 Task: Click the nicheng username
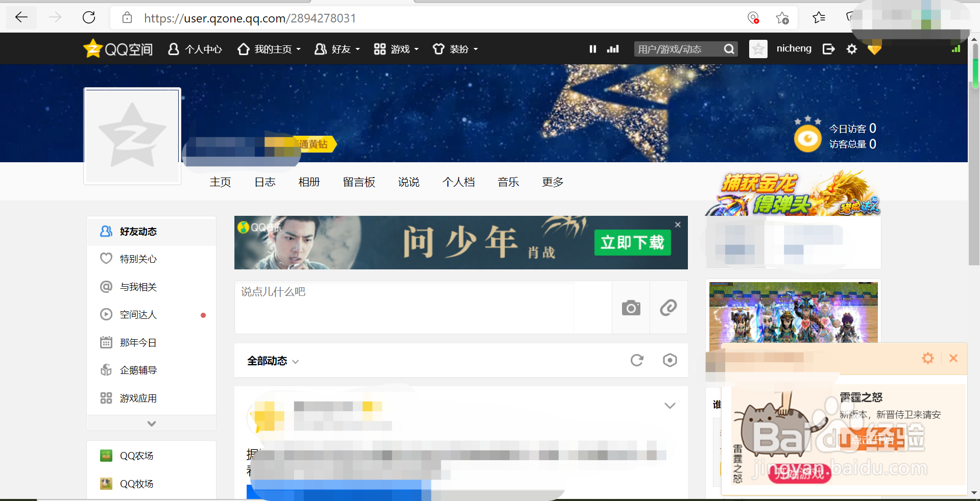pos(794,48)
